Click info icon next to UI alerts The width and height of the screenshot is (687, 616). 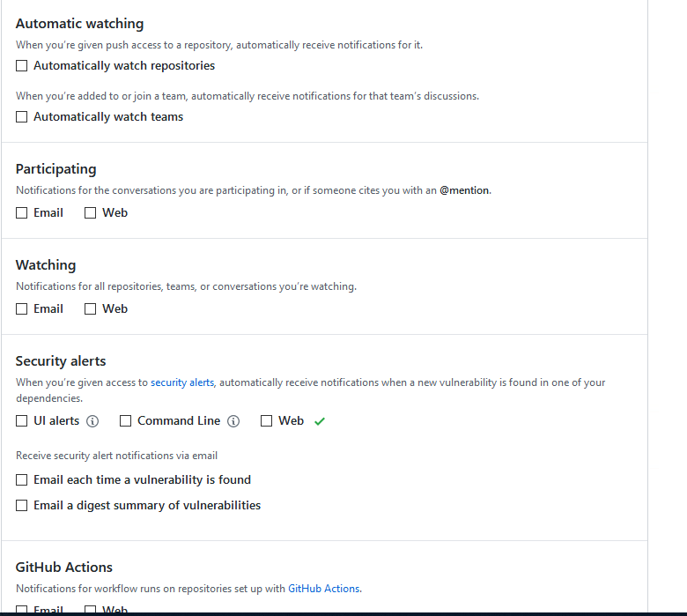(92, 421)
